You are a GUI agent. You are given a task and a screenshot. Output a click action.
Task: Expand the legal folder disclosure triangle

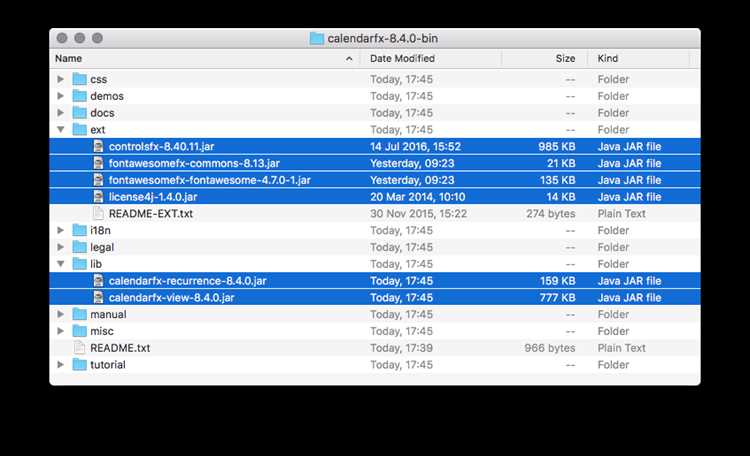coord(60,247)
